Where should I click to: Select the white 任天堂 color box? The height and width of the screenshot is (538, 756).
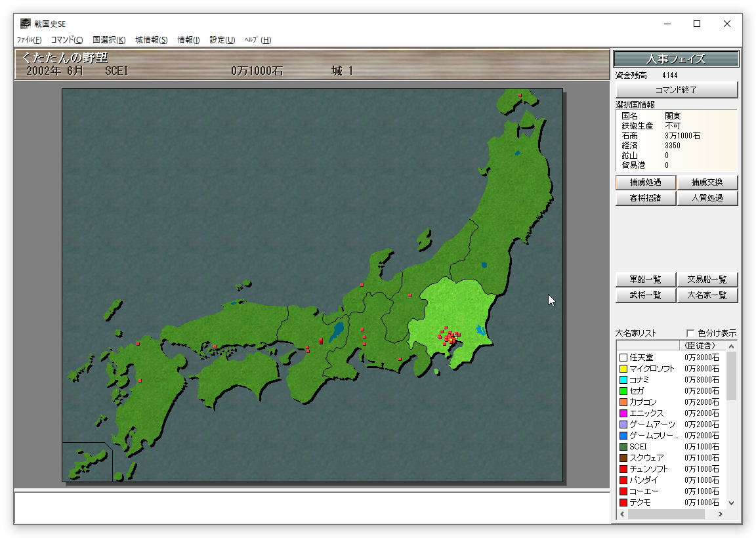click(623, 358)
